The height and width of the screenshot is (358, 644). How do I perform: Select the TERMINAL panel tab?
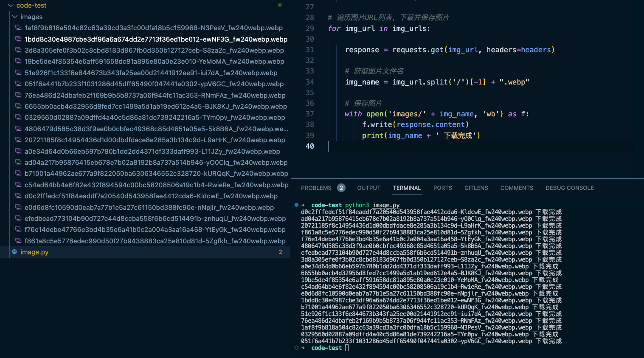click(x=407, y=188)
